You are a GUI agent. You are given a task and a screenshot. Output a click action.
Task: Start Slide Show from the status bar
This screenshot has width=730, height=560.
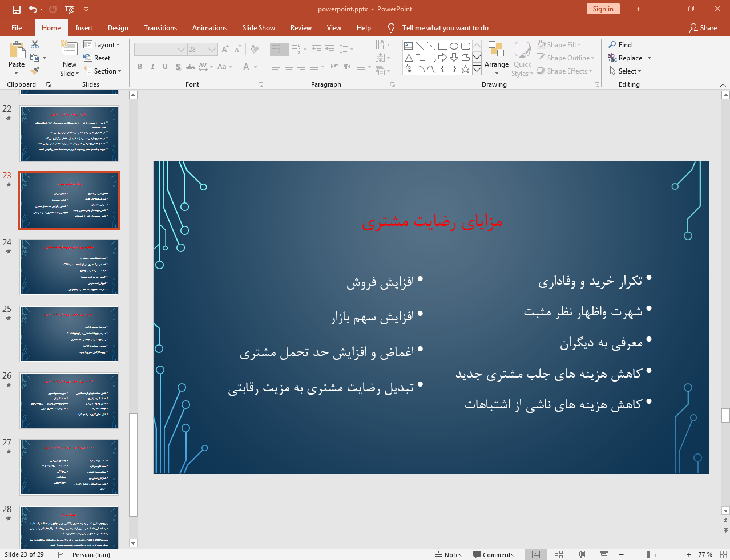coord(604,554)
